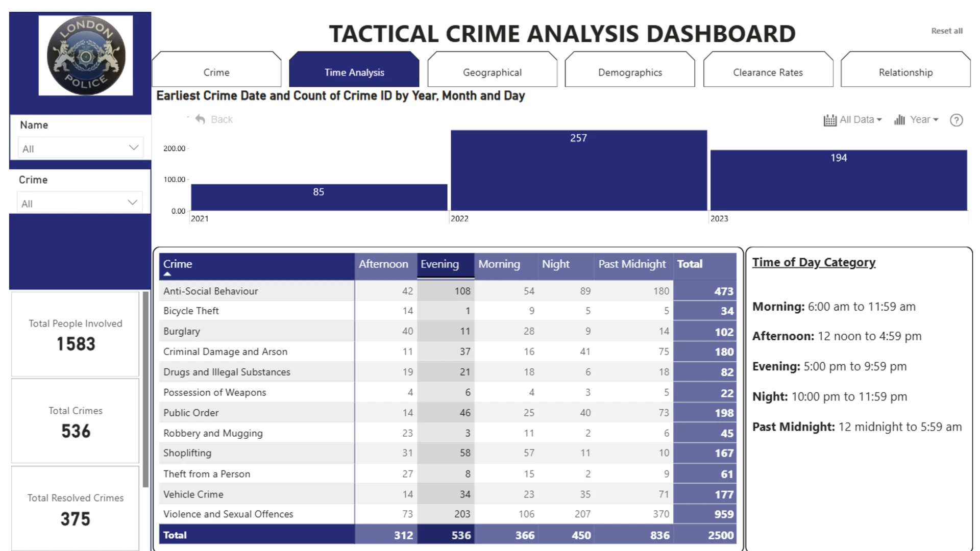
Task: Select the Time Analysis tab
Action: coord(354,70)
